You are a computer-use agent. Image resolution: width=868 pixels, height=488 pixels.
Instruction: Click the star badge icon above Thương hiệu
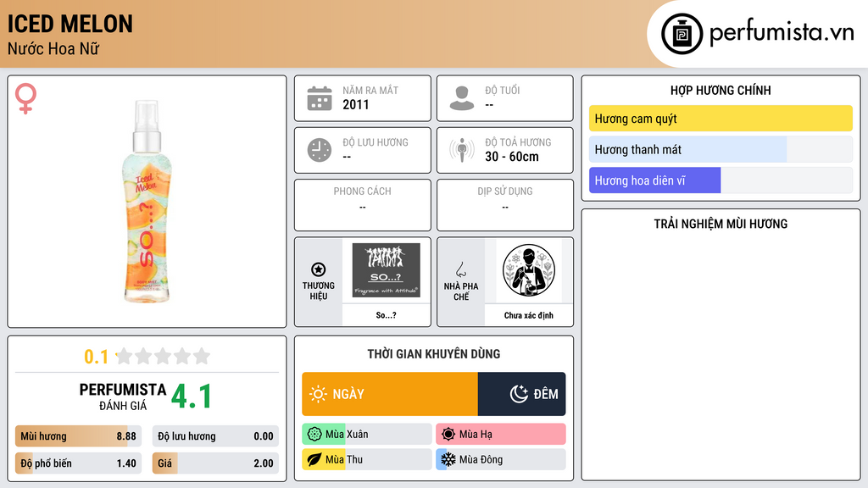click(x=319, y=269)
